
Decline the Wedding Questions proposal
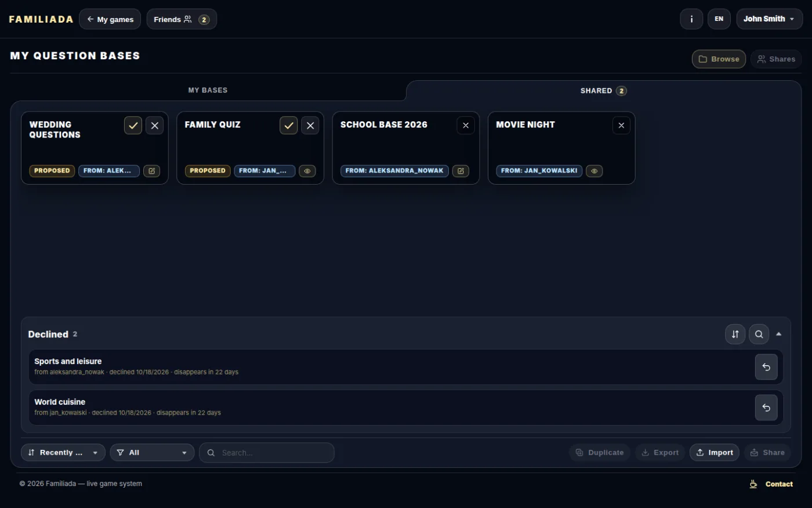(x=154, y=125)
